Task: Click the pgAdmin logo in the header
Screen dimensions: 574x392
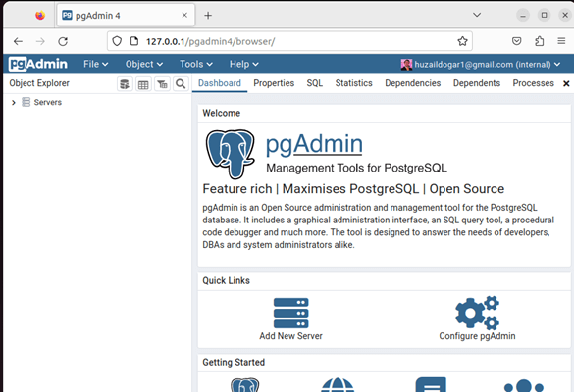Action: click(38, 64)
